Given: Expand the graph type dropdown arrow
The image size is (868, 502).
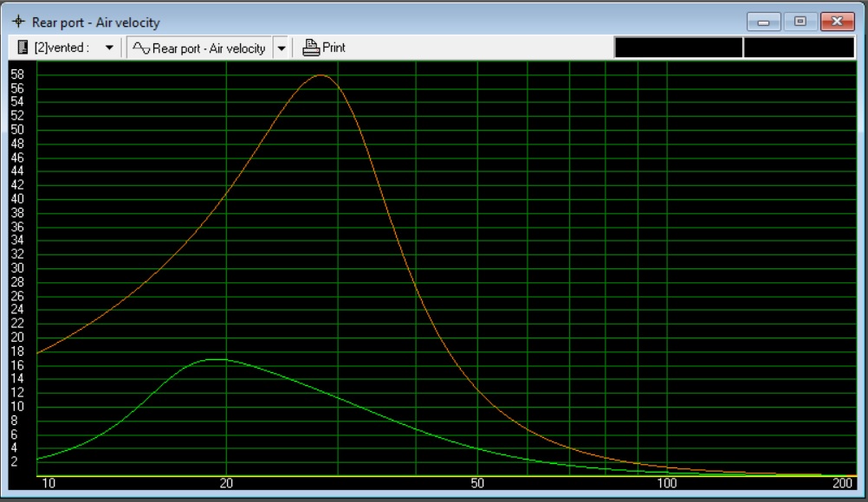Looking at the screenshot, I should pos(281,48).
